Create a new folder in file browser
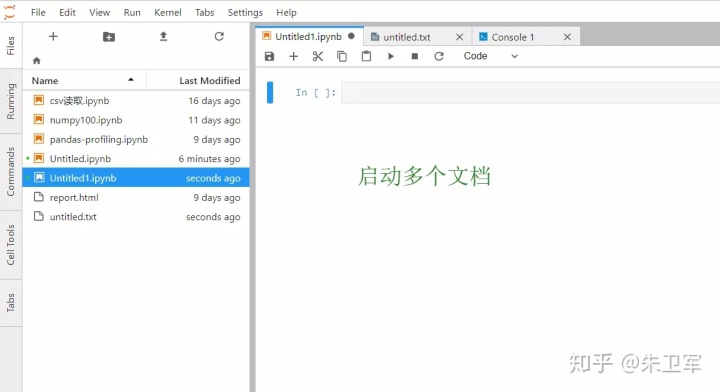 click(109, 37)
